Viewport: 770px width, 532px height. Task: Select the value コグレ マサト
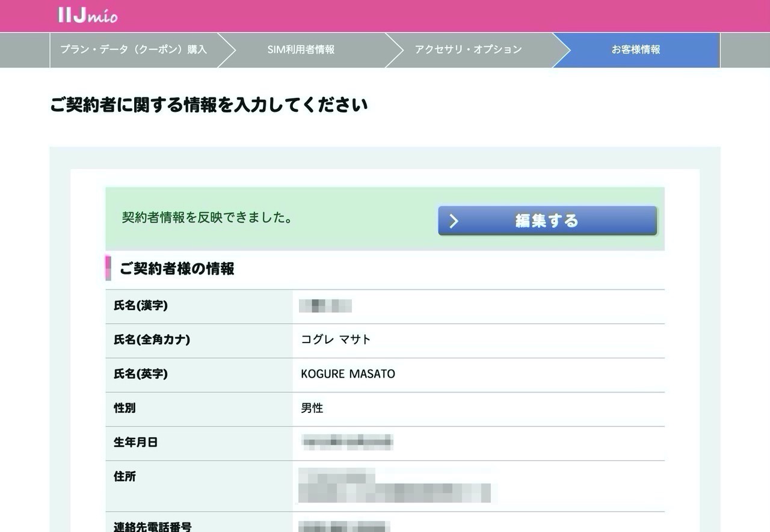[x=336, y=340]
